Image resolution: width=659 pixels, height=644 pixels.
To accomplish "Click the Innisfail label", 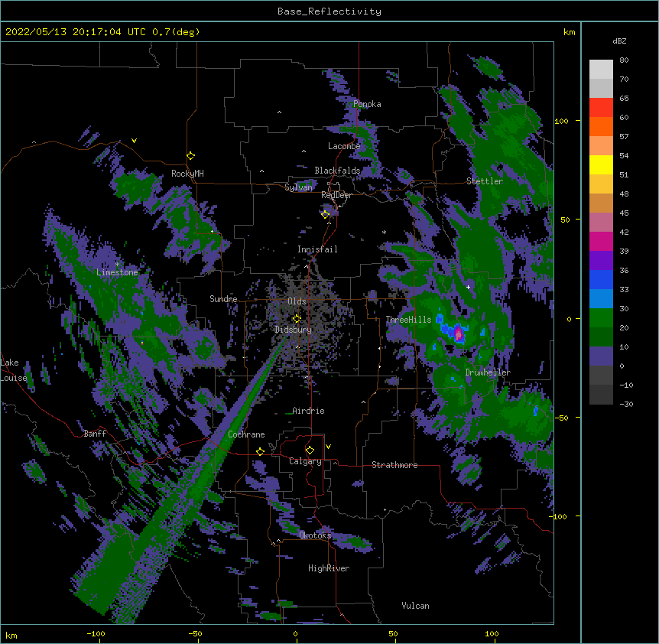I will 317,249.
